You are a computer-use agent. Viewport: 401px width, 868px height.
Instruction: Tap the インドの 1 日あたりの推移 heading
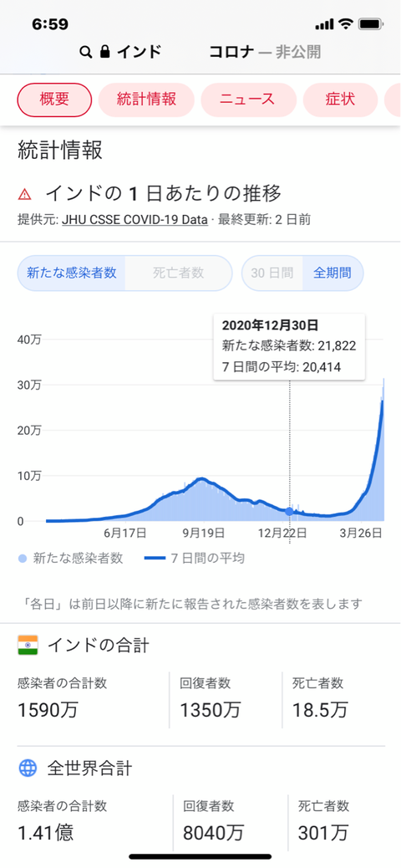coord(163,194)
